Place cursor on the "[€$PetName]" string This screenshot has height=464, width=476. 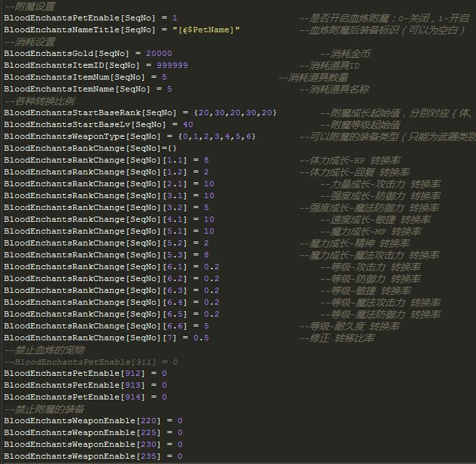[x=207, y=30]
